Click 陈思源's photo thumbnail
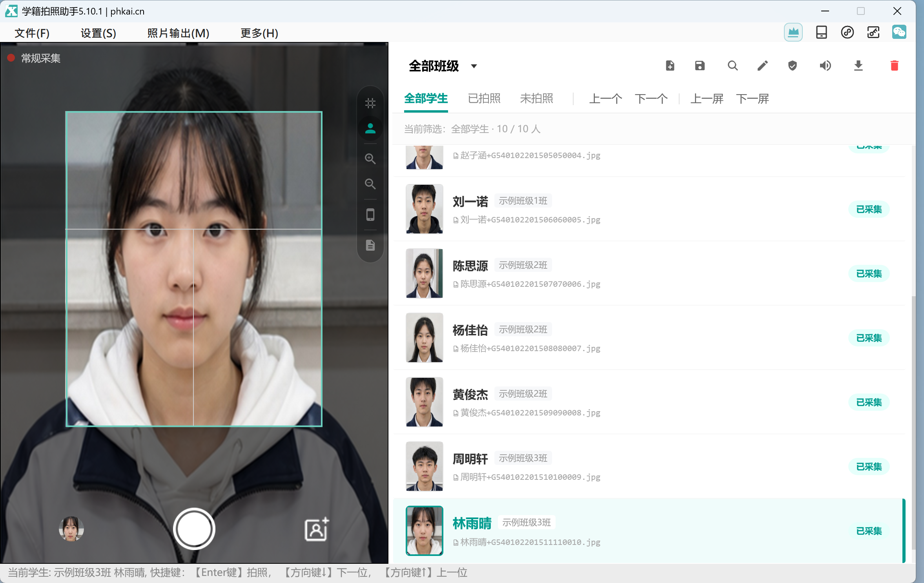 point(424,273)
